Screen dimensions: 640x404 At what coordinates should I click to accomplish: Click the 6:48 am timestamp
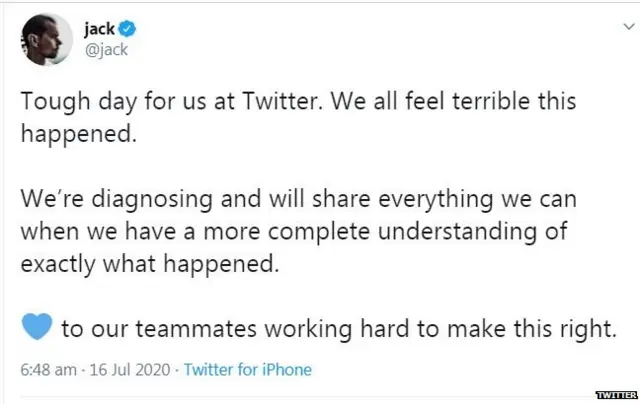tap(48, 369)
